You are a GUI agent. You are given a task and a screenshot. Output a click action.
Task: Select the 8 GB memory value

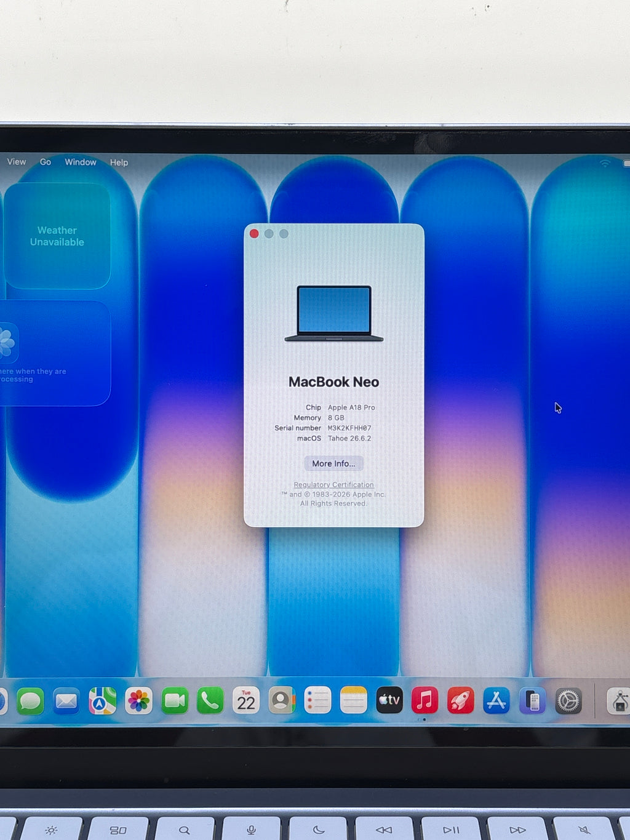[x=336, y=418]
